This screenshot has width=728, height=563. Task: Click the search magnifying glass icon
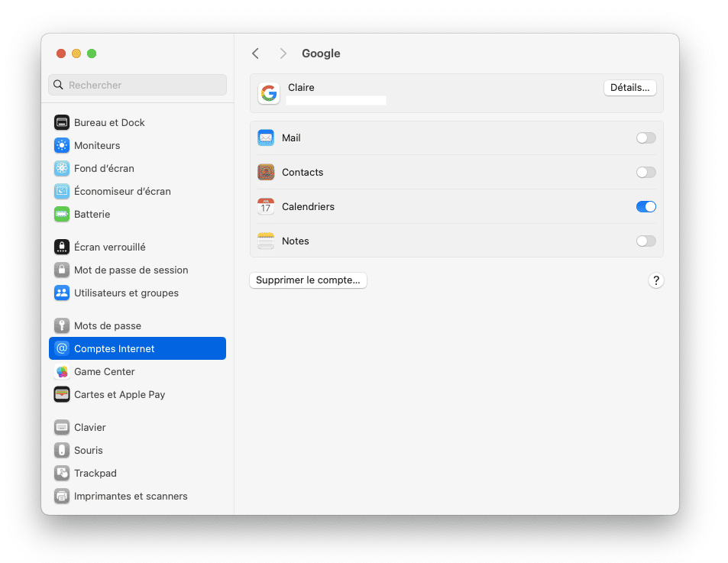(x=59, y=85)
